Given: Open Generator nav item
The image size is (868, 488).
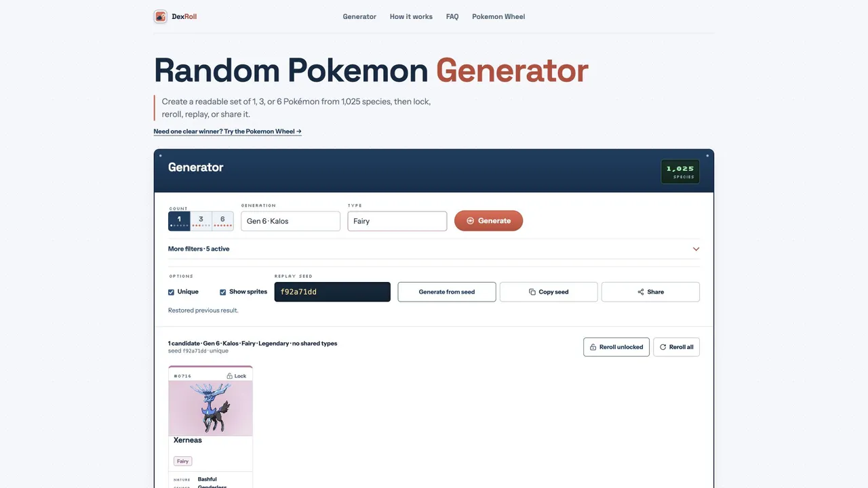Looking at the screenshot, I should pyautogui.click(x=359, y=16).
